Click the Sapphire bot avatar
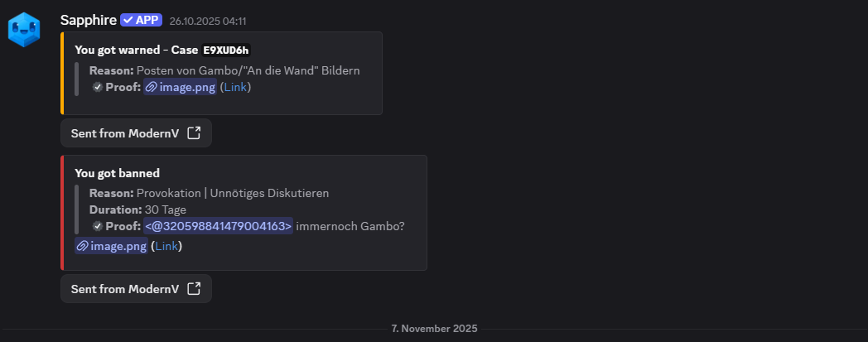Viewport: 868px width, 342px height. click(x=24, y=30)
